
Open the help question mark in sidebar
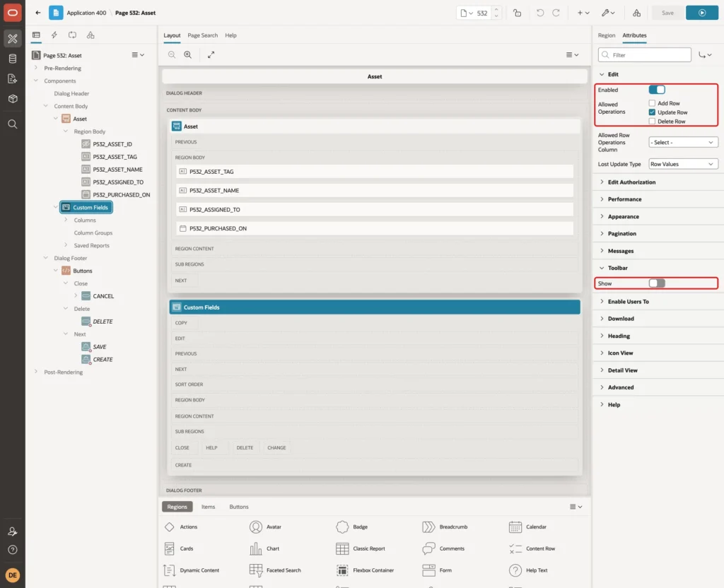pyautogui.click(x=13, y=550)
